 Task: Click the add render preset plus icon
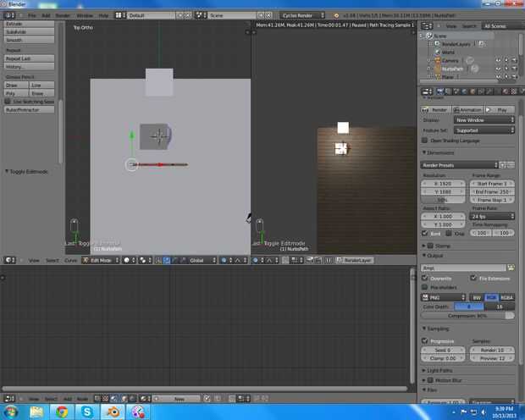click(503, 165)
